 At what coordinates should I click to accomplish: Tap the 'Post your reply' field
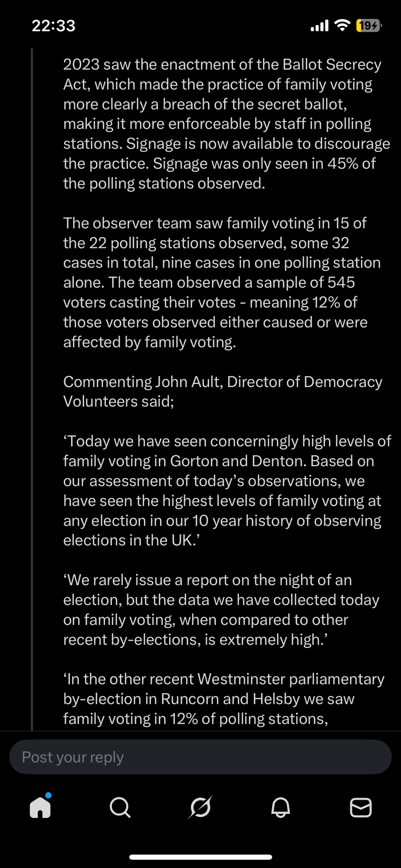click(200, 757)
